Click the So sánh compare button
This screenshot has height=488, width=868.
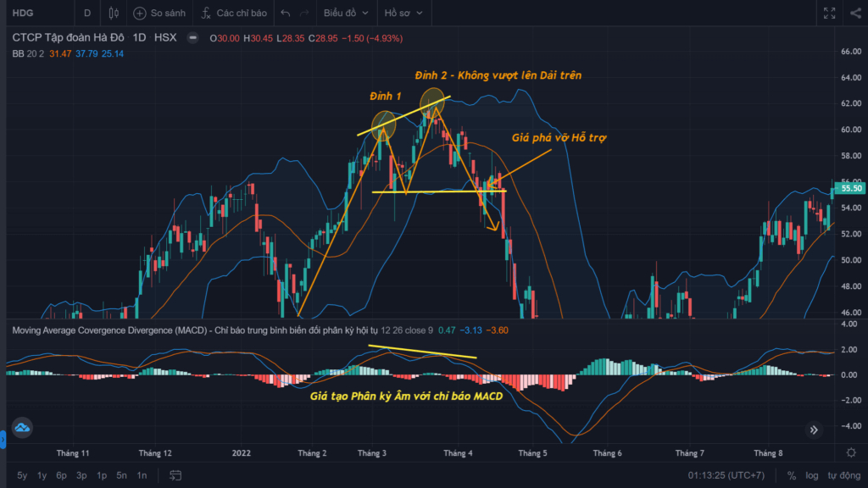pos(160,13)
